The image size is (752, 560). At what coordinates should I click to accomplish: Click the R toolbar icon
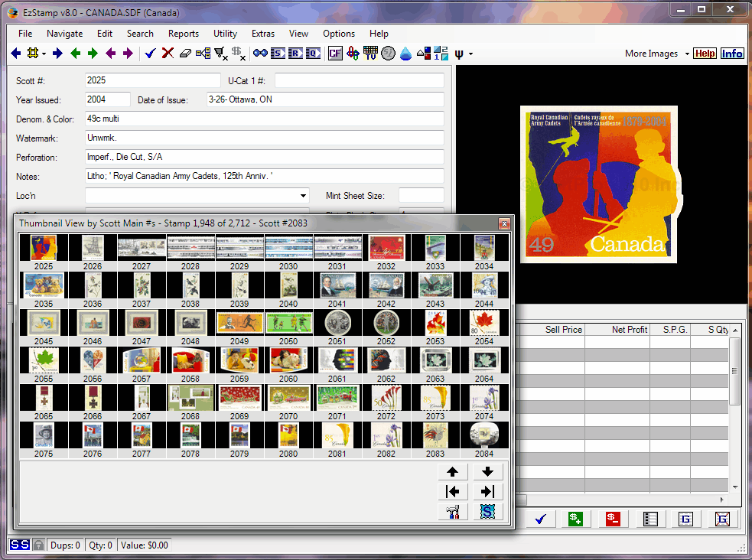pos(295,54)
